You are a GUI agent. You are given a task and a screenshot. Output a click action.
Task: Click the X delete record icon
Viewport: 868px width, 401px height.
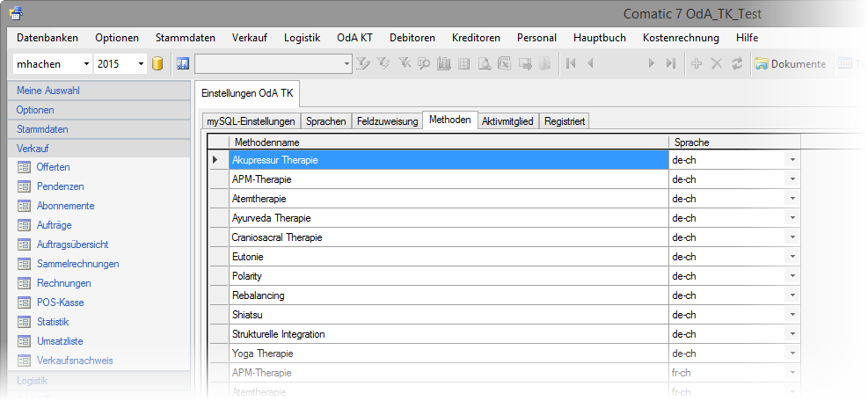717,63
